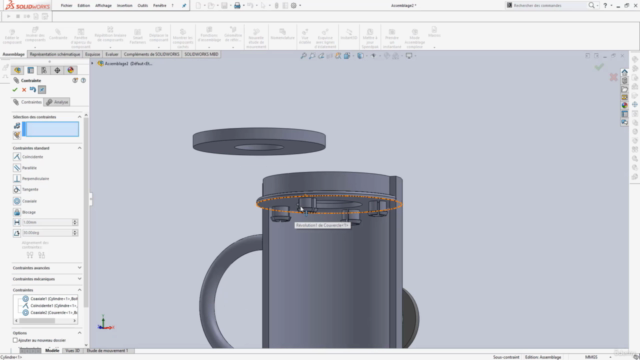Screen dimensions: 640x360
Task: Toggle the angle mate icon beside 30.00deg
Action: click(17, 233)
